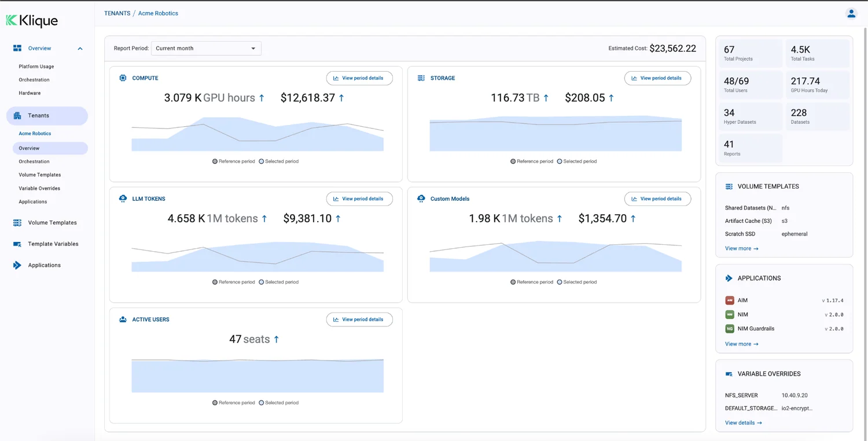This screenshot has height=441, width=868.
Task: Click the Custom Models card icon
Action: tap(421, 199)
